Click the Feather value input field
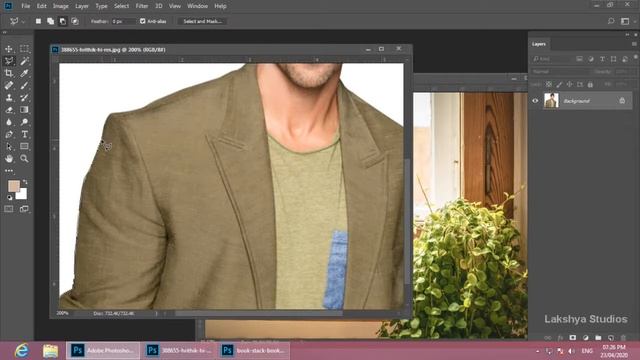 [x=124, y=21]
